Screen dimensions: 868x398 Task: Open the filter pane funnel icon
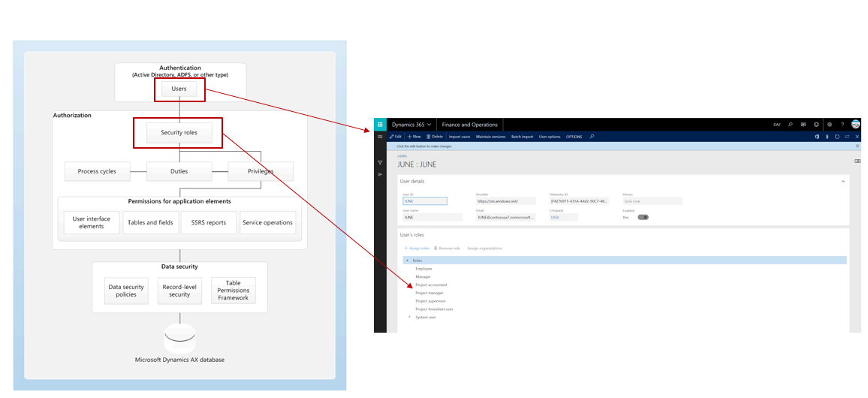click(x=380, y=163)
